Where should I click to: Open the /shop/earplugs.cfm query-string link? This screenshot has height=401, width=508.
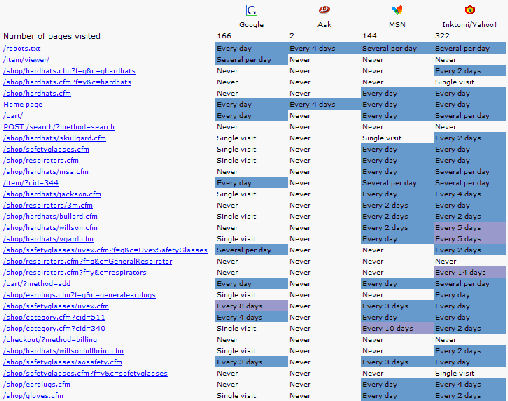click(x=79, y=295)
